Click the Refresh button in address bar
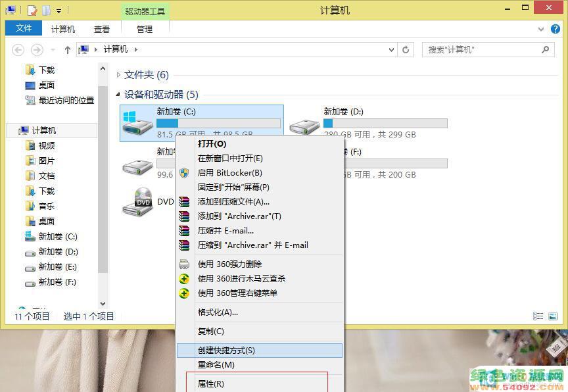The height and width of the screenshot is (392, 568). 406,49
